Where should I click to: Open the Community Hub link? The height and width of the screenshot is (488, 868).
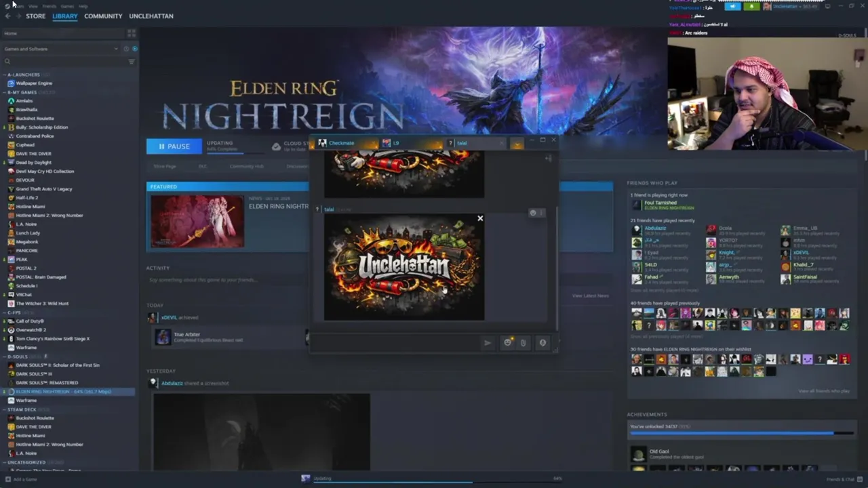[246, 166]
